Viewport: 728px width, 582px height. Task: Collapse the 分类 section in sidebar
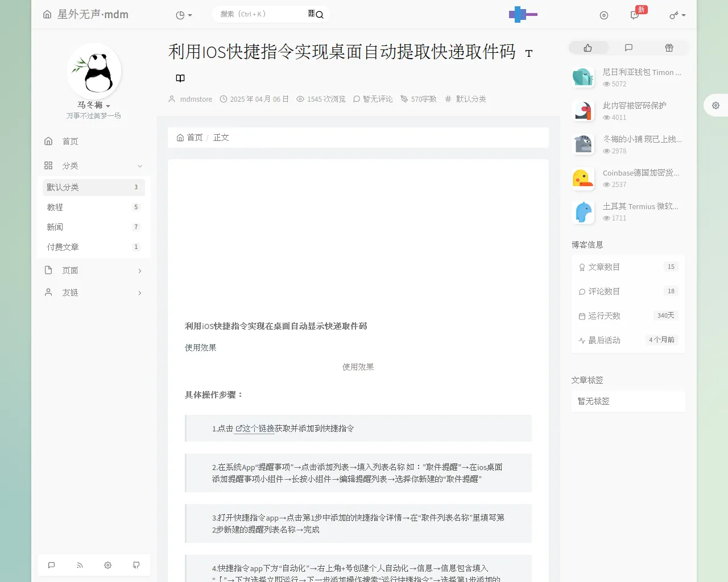(x=94, y=165)
